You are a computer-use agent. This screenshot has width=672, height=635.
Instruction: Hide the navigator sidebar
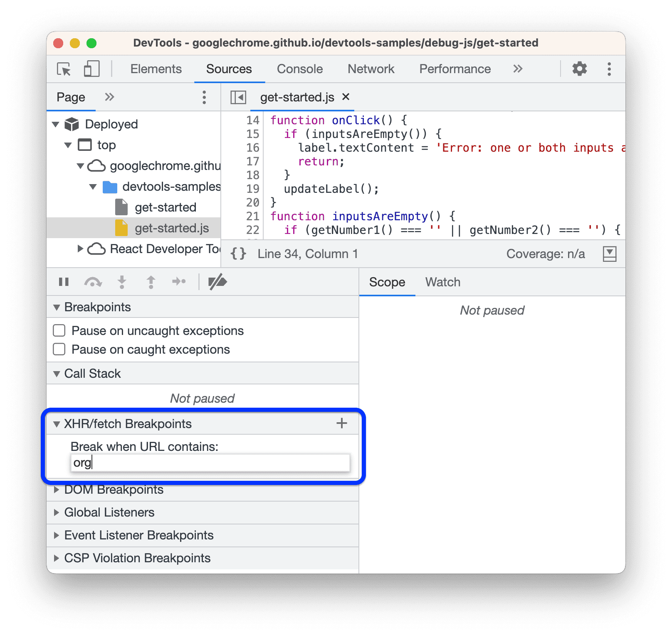tap(238, 97)
